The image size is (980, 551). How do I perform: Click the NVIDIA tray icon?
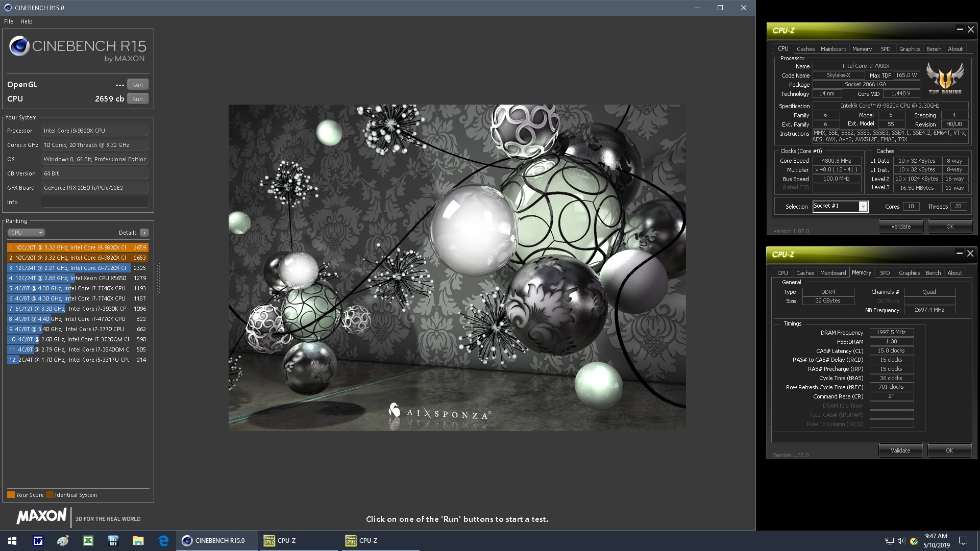pyautogui.click(x=914, y=541)
